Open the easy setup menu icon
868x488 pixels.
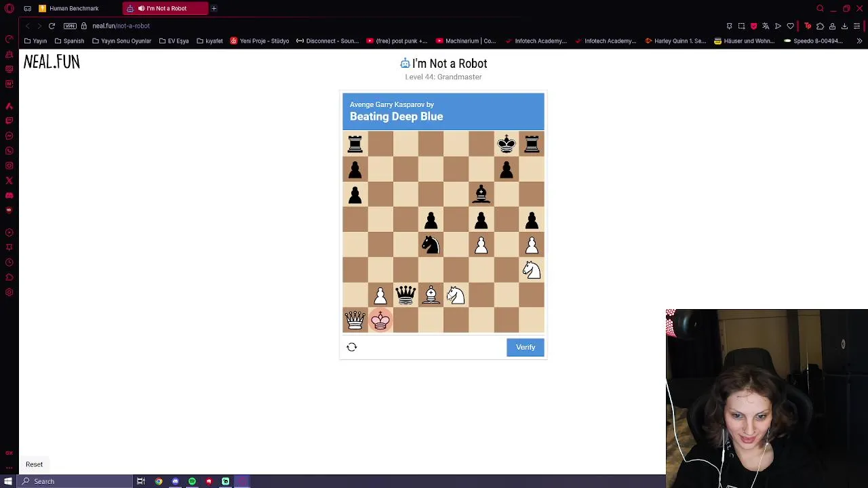856,26
